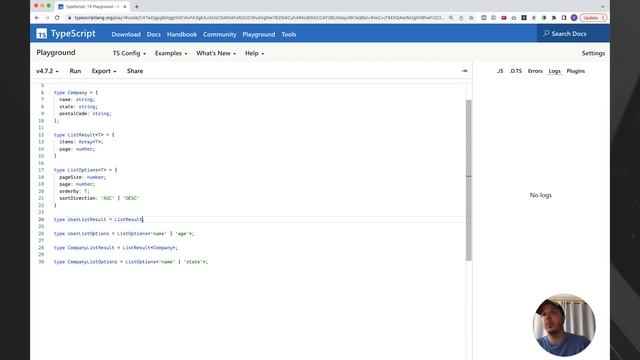Click the 'type ListOptions<T> = {' line
This screenshot has width=640, height=360.
pyautogui.click(x=85, y=170)
